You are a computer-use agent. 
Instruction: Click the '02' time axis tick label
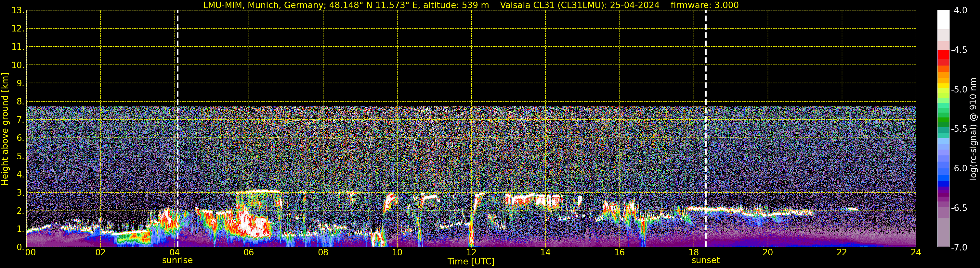(x=100, y=253)
